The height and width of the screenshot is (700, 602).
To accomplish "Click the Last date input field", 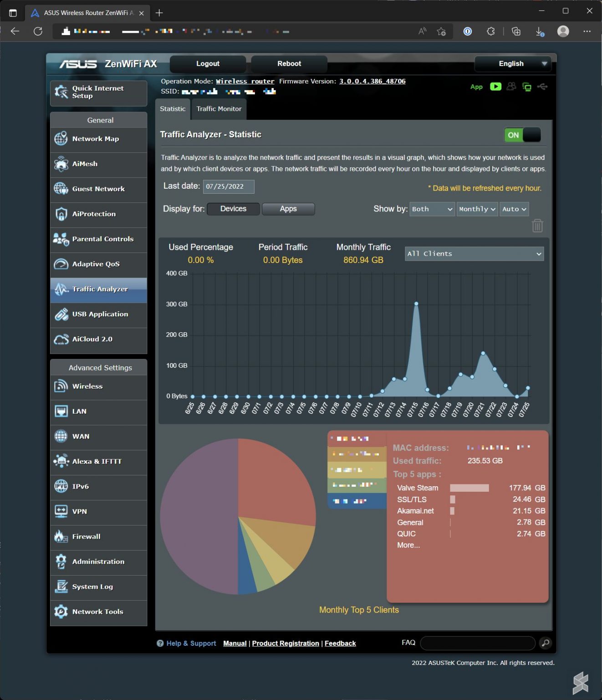I will (x=228, y=186).
